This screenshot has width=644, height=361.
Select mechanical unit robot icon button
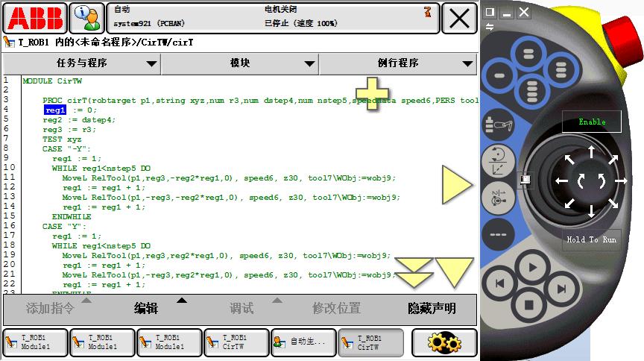[499, 124]
